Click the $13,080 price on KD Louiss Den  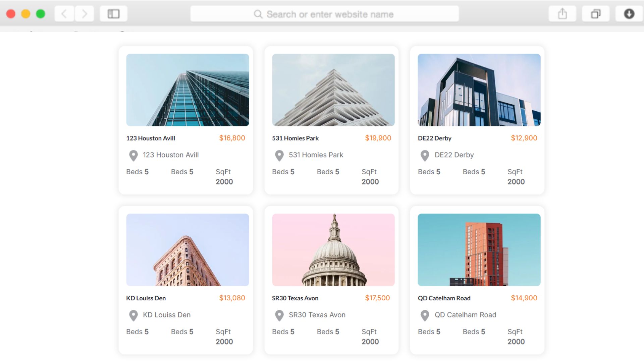click(x=232, y=298)
